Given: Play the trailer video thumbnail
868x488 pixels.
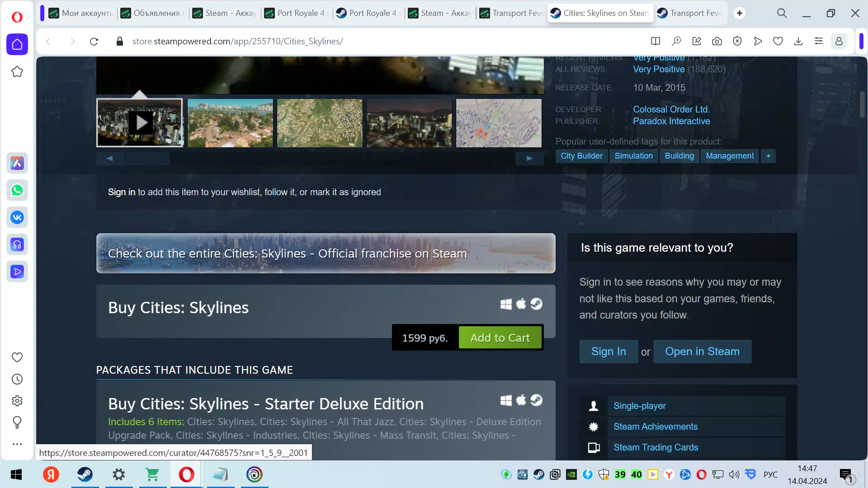Looking at the screenshot, I should 140,123.
